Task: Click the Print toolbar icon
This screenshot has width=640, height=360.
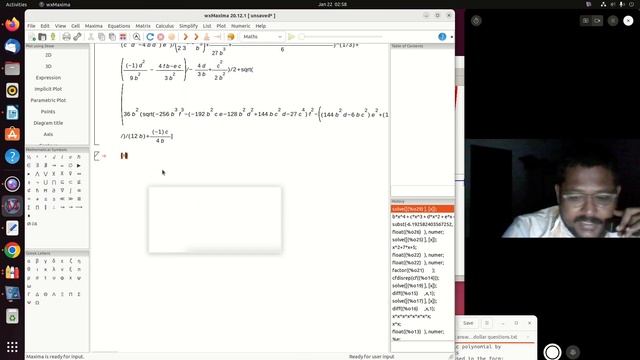Action: (x=66, y=37)
